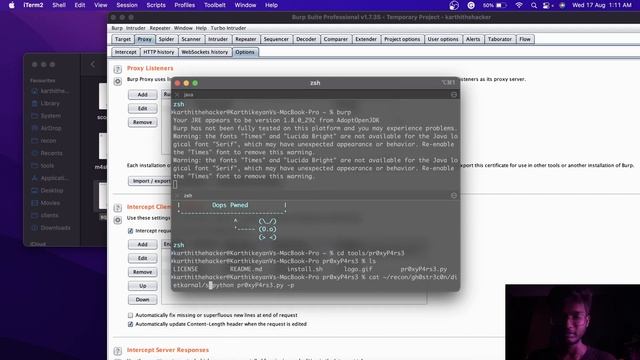
Task: Click Edit in Proxy Listeners
Action: [142, 109]
